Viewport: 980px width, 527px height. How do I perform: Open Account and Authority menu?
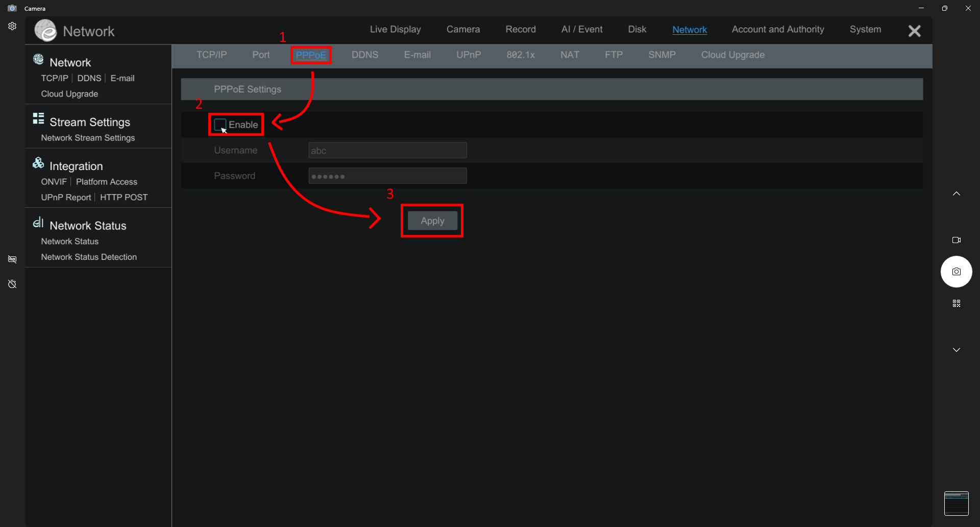777,30
